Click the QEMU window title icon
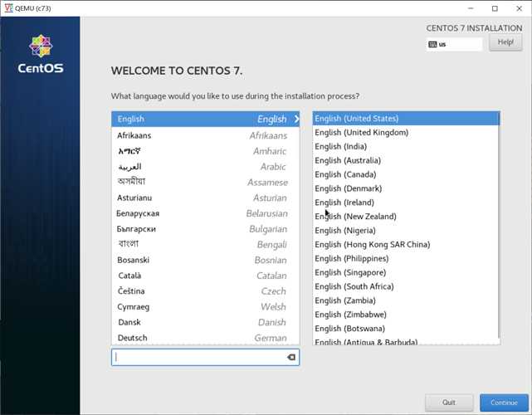Viewport: 532px width, 415px height. (x=8, y=8)
